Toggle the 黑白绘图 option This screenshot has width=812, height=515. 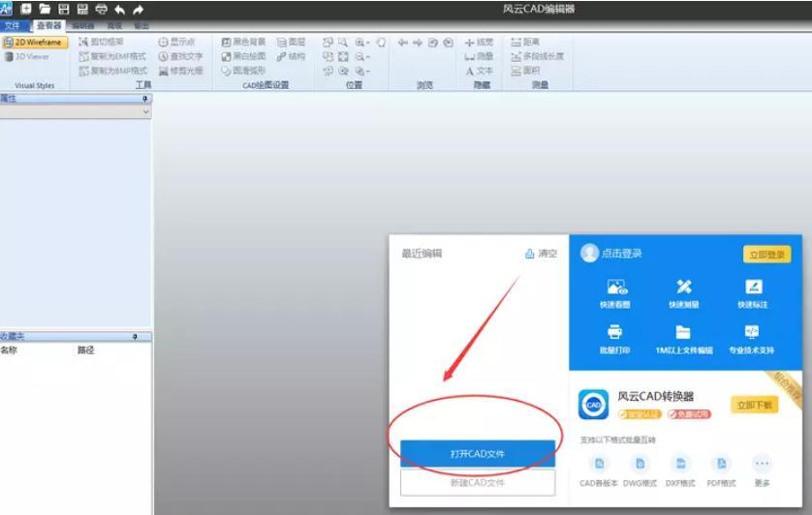click(x=243, y=56)
